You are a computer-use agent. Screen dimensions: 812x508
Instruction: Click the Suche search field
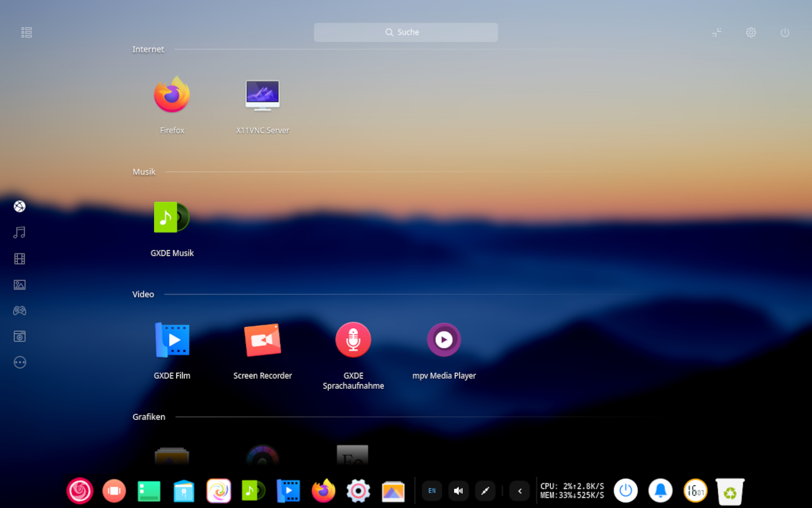pos(405,32)
